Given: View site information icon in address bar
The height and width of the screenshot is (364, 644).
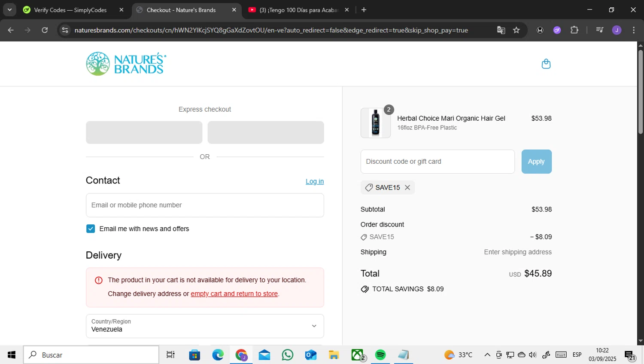Looking at the screenshot, I should pyautogui.click(x=65, y=30).
